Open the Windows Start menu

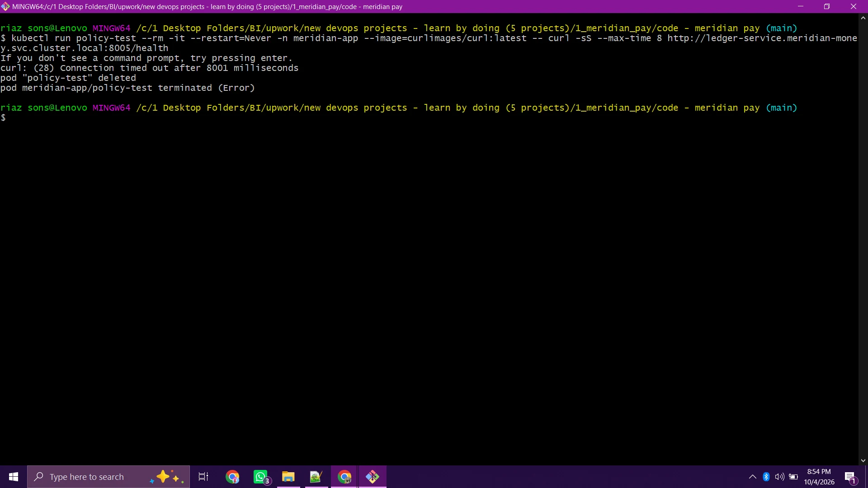[14, 477]
